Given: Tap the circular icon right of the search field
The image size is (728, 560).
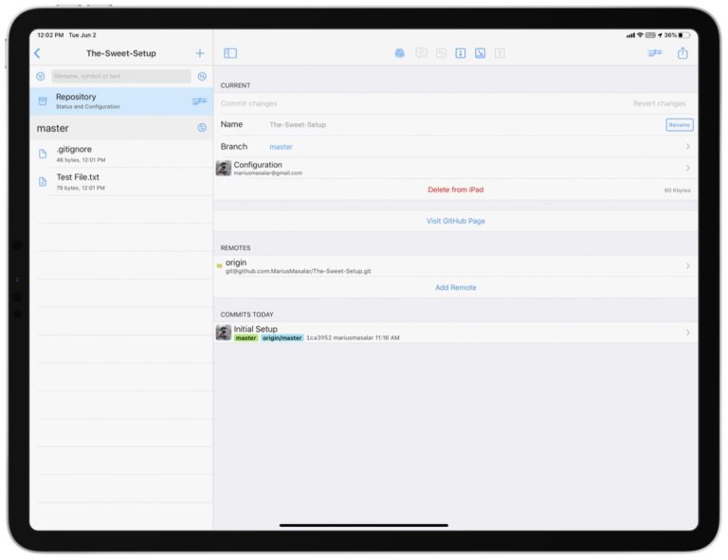Looking at the screenshot, I should (202, 77).
